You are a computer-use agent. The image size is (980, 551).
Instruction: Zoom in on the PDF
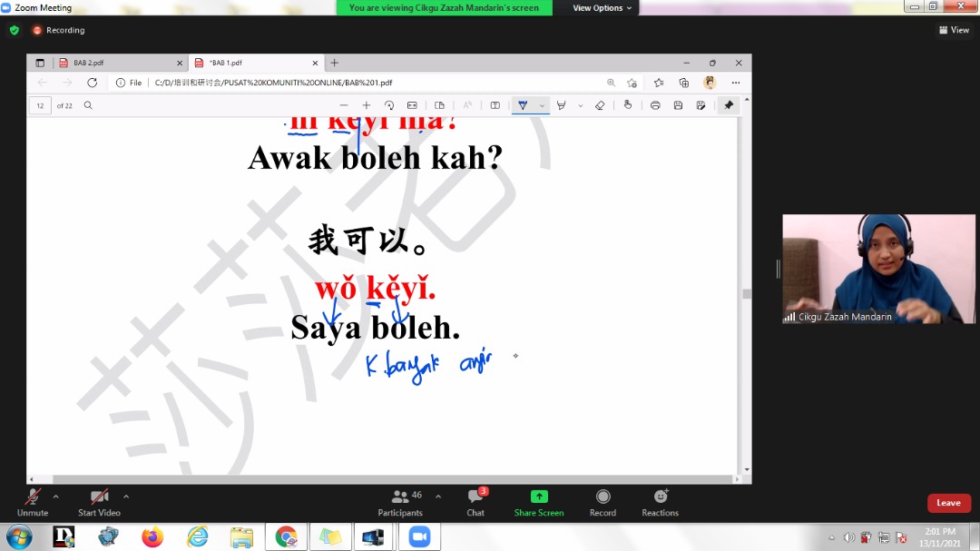click(x=367, y=105)
